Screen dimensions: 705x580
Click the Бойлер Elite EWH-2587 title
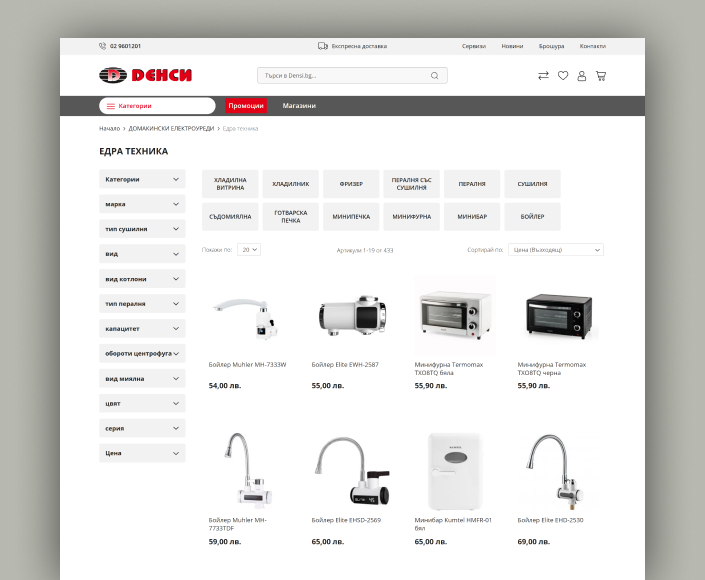(x=345, y=365)
